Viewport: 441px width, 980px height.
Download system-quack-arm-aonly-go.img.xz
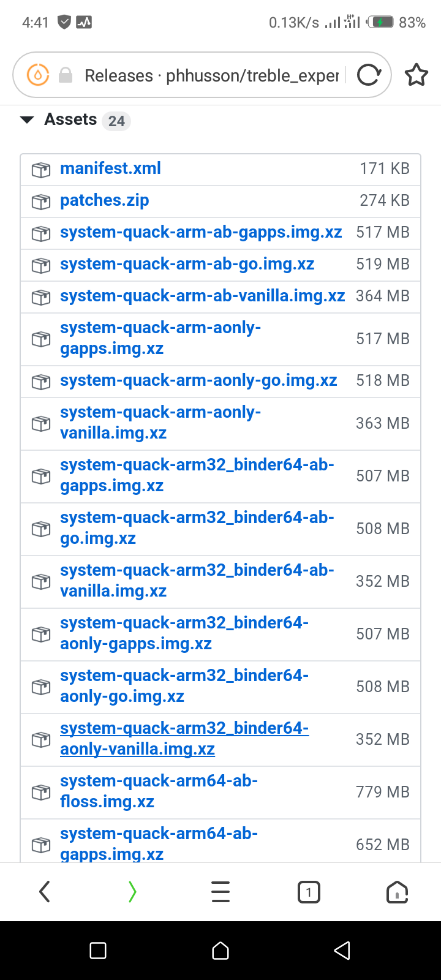point(198,380)
